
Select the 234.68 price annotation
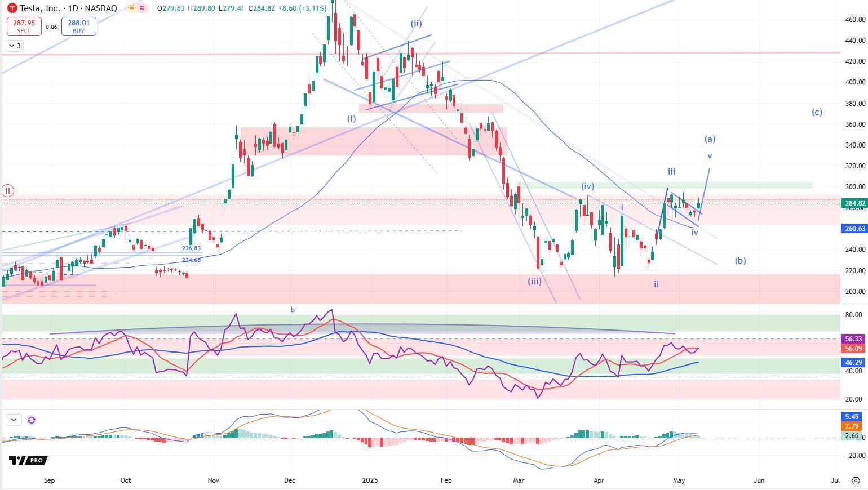[191, 260]
